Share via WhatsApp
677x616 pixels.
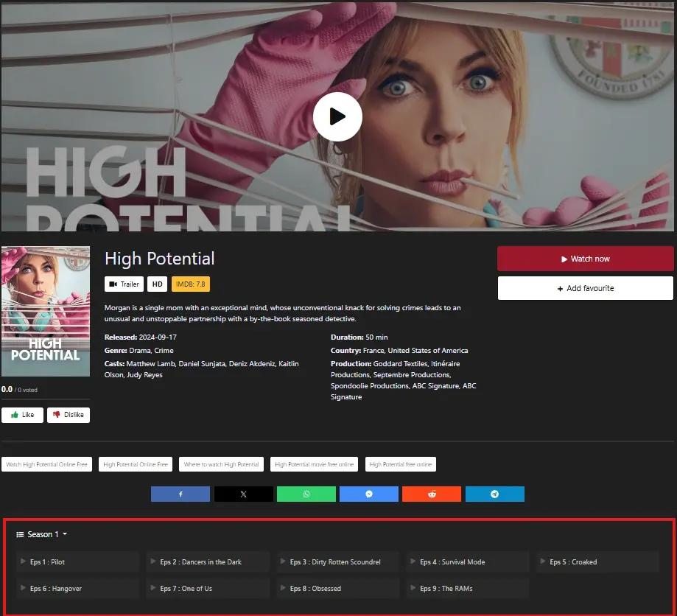click(306, 494)
